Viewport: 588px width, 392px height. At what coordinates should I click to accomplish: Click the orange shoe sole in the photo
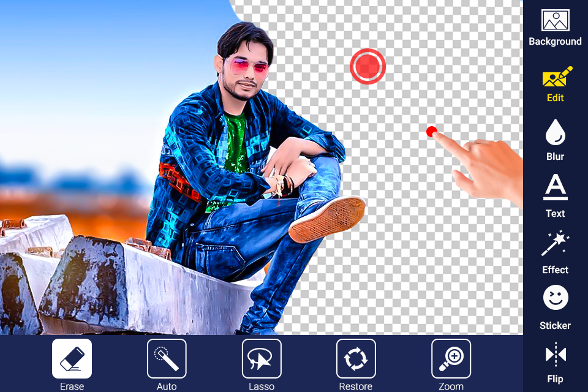[328, 221]
